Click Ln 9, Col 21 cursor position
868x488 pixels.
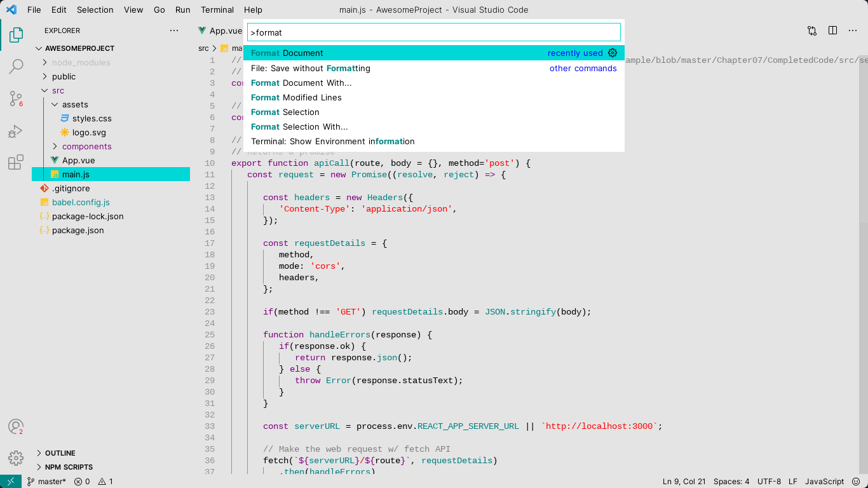(684, 482)
